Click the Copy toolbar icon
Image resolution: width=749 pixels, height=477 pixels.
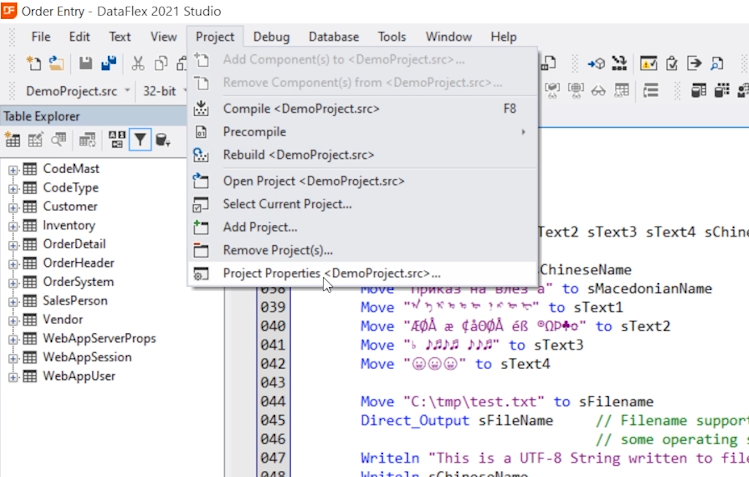161,64
